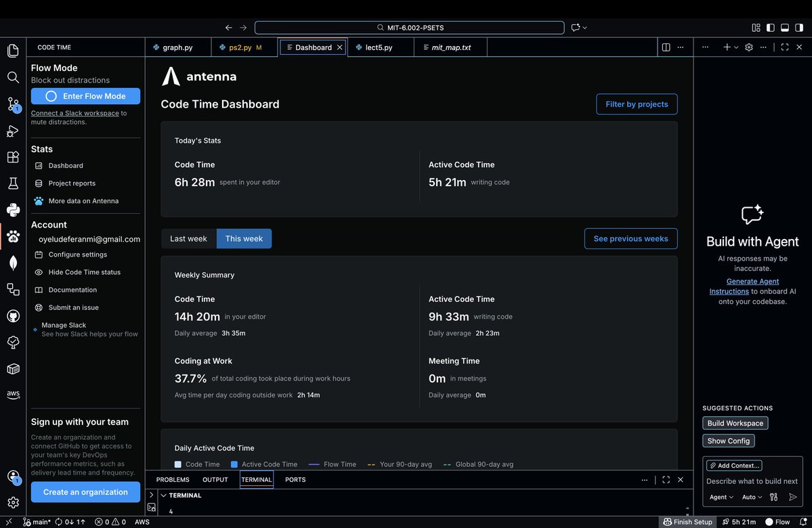Maximize the chat panel
The width and height of the screenshot is (812, 528).
coord(784,47)
